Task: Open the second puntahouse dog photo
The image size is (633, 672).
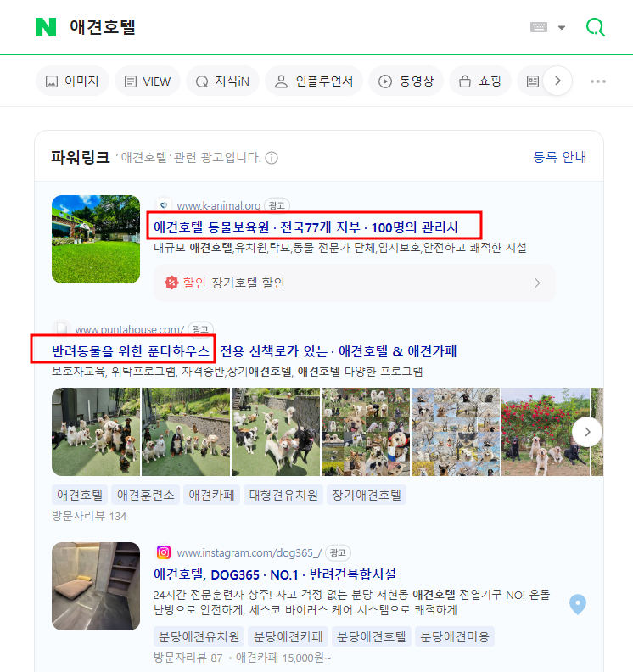Action: 186,432
